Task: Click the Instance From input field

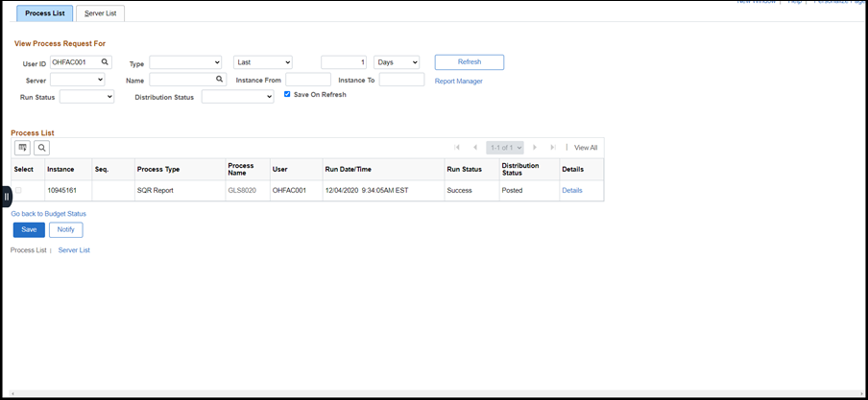Action: (308, 80)
